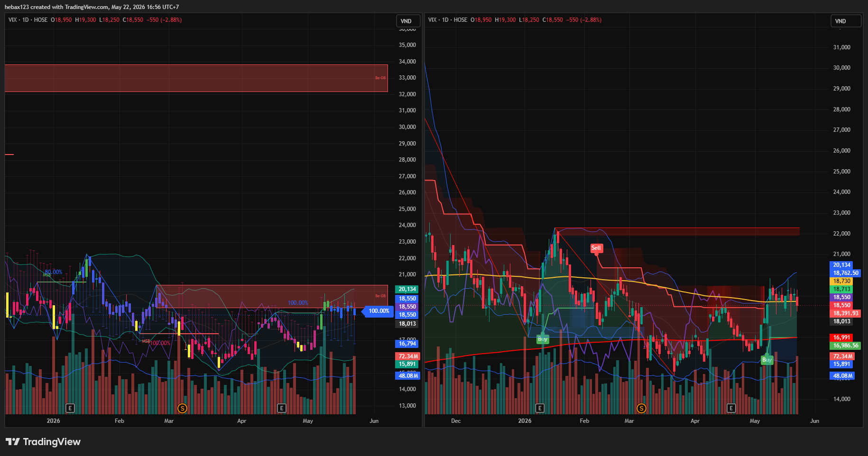The height and width of the screenshot is (456, 868).
Task: Click the orange split S marker on left chart
Action: tap(182, 408)
